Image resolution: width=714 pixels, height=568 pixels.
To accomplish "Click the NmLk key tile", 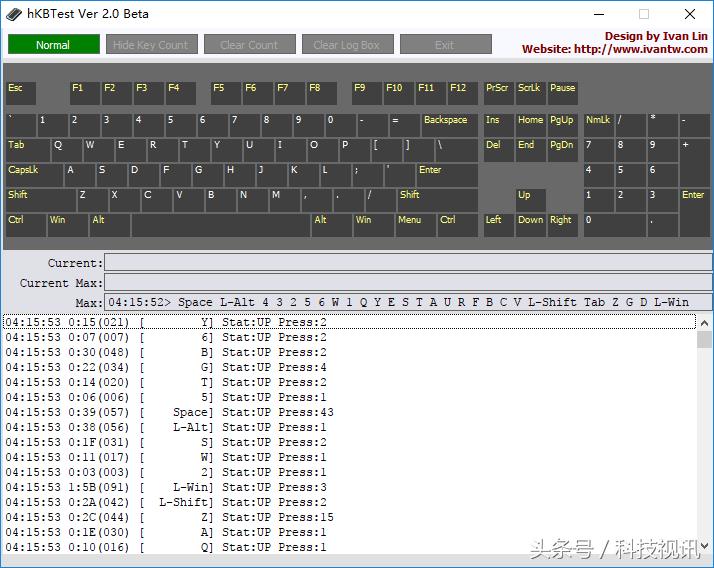I will tap(599, 125).
